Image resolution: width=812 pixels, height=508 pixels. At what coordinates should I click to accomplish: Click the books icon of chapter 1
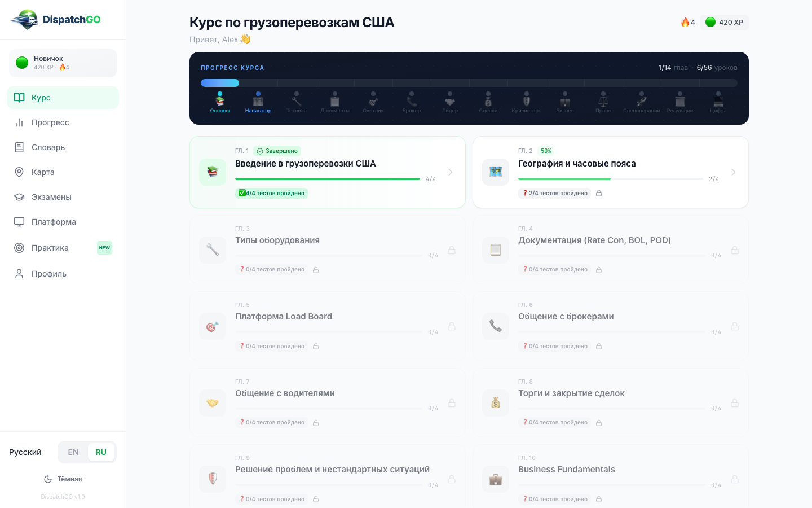pyautogui.click(x=213, y=172)
